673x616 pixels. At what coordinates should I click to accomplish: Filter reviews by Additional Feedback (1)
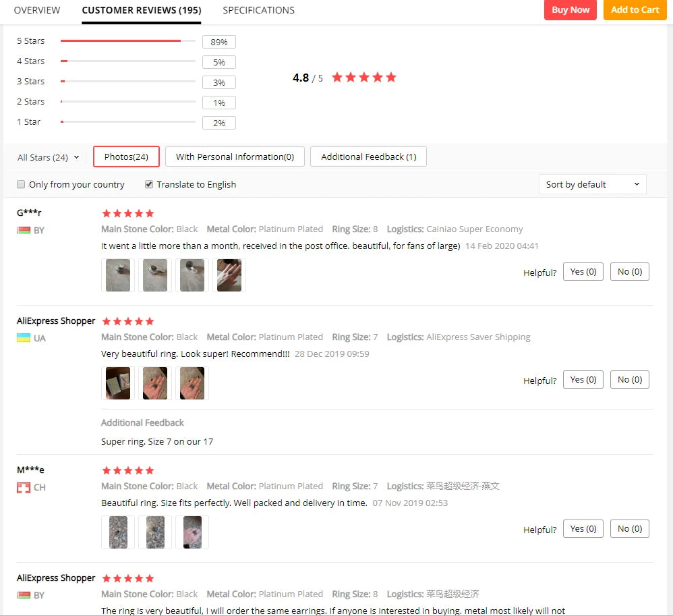368,157
